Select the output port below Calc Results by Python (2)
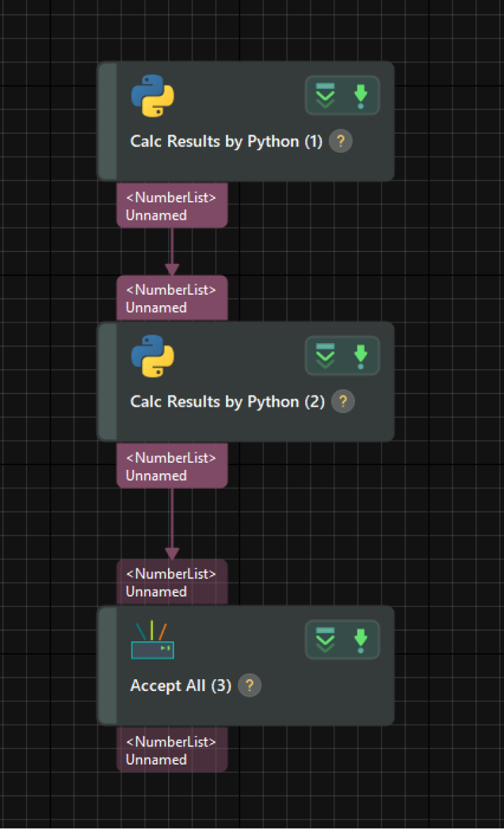Viewport: 504px width, 829px height. click(171, 466)
